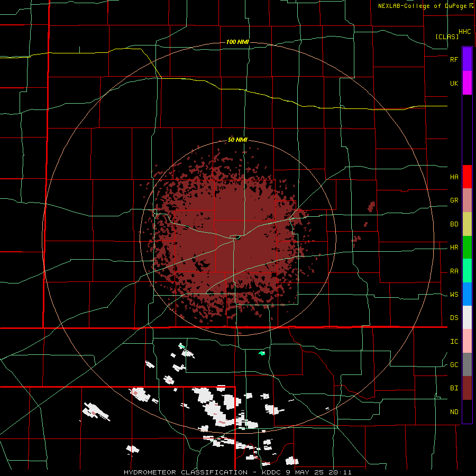Click the red HA legend swatch

coord(467,177)
